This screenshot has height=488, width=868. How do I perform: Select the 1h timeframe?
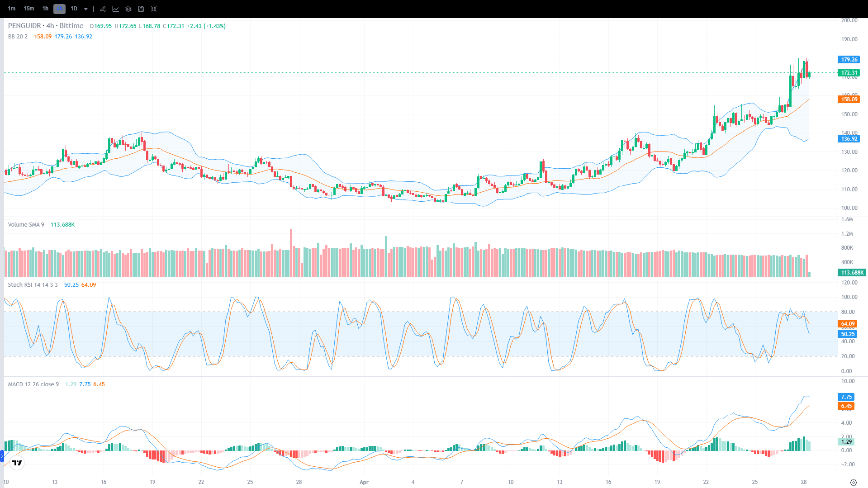pyautogui.click(x=45, y=9)
